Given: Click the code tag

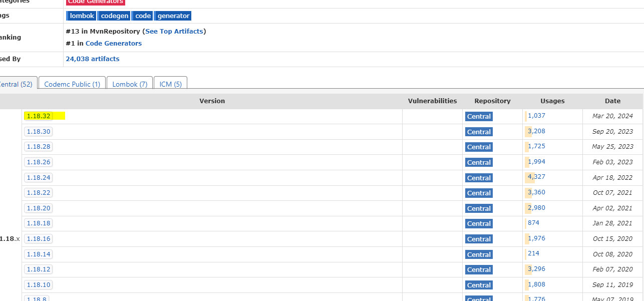Looking at the screenshot, I should point(143,16).
